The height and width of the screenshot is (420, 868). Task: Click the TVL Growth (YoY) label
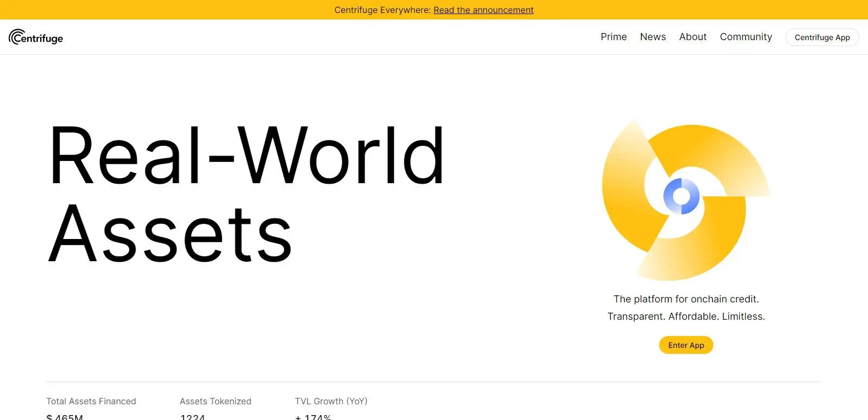pyautogui.click(x=331, y=401)
